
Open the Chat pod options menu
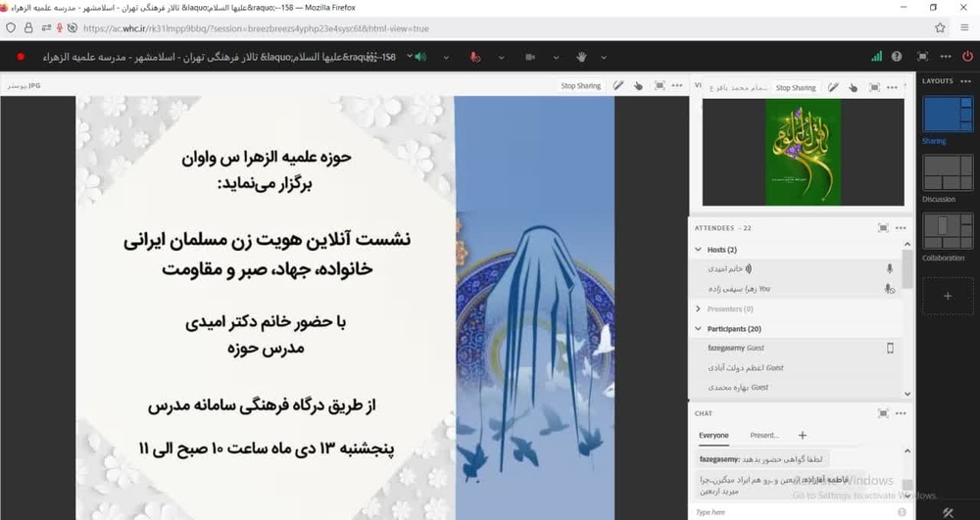[901, 413]
